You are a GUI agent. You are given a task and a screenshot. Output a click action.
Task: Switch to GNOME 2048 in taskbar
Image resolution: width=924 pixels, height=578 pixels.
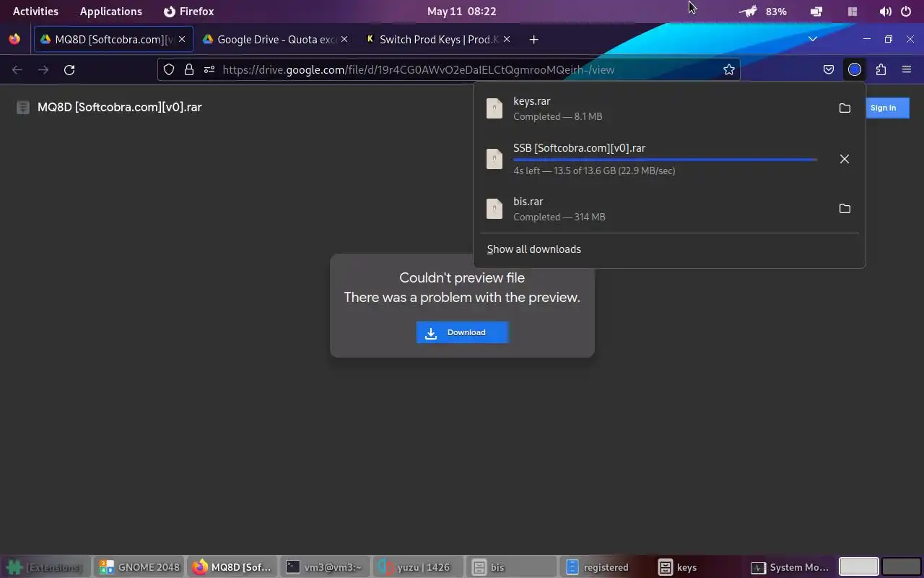point(139,567)
